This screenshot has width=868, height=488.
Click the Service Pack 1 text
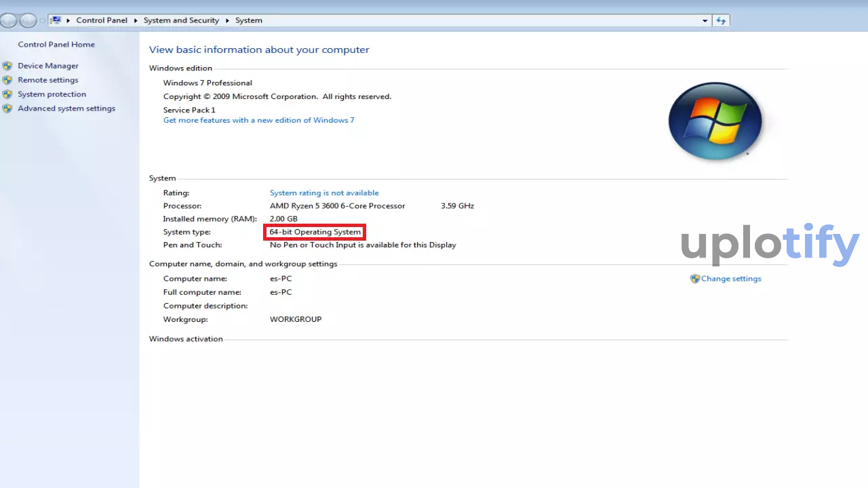[189, 110]
